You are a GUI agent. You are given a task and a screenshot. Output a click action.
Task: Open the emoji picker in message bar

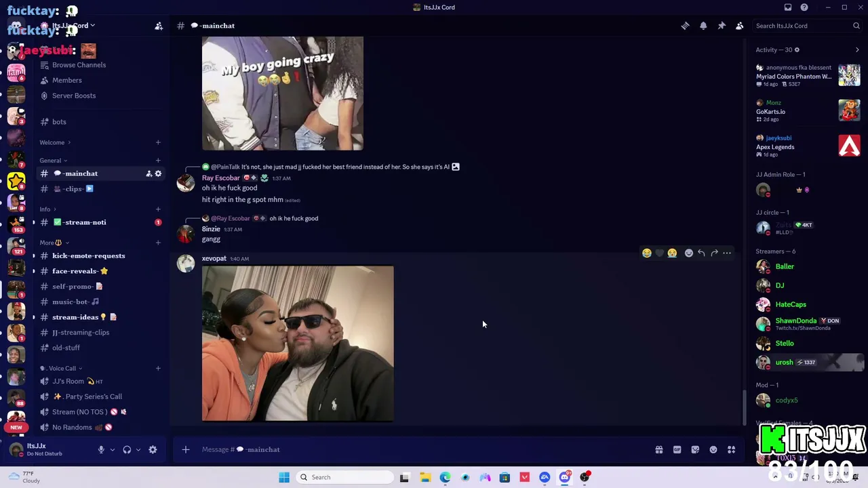713,449
